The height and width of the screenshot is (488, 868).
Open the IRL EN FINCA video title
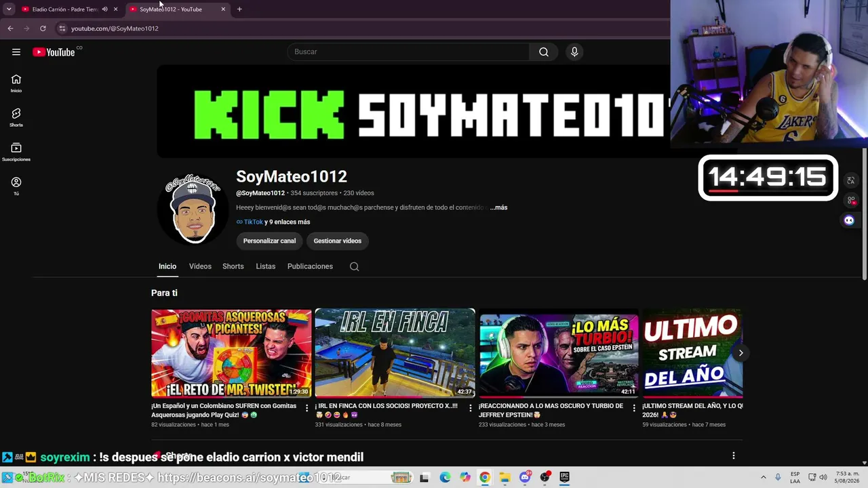pos(386,410)
